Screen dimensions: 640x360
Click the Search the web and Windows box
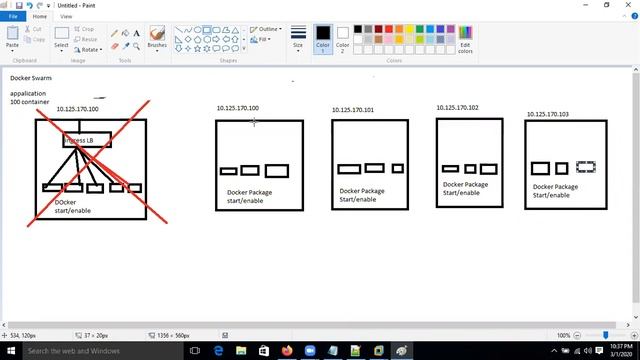click(102, 351)
